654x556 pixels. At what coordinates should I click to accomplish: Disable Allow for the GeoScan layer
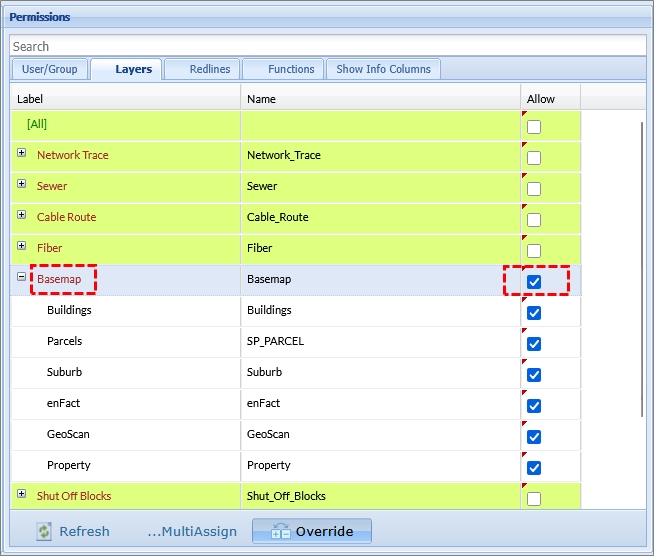click(x=534, y=437)
